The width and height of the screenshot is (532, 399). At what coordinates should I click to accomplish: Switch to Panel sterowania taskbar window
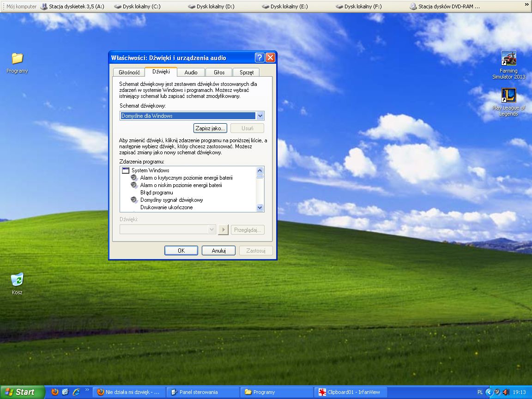click(x=203, y=392)
